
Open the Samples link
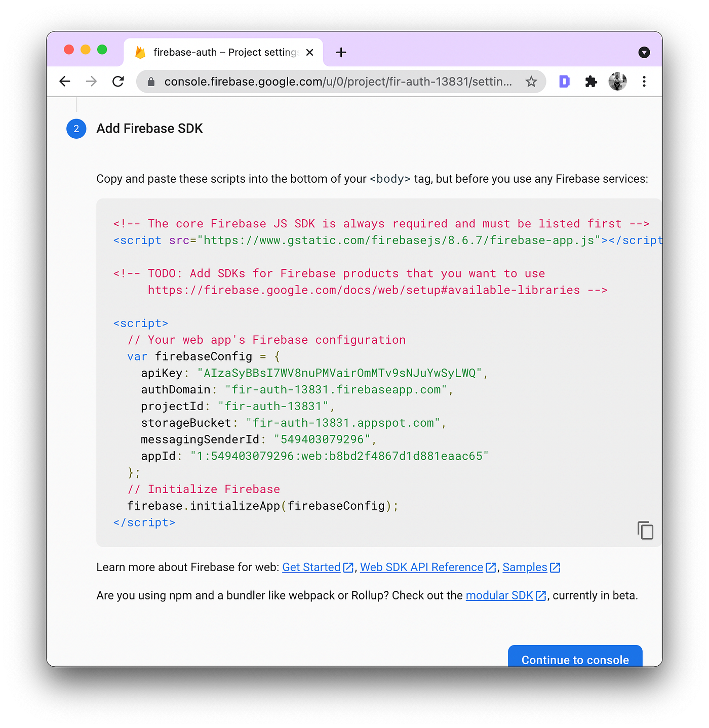point(525,567)
